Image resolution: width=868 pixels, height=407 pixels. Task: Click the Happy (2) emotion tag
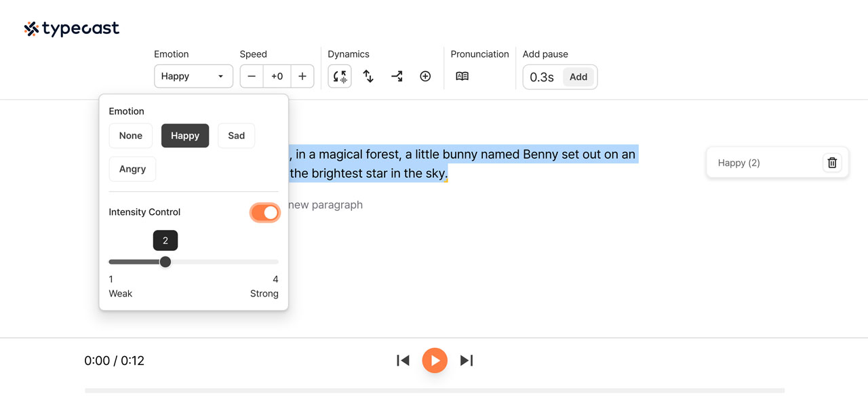tap(777, 163)
